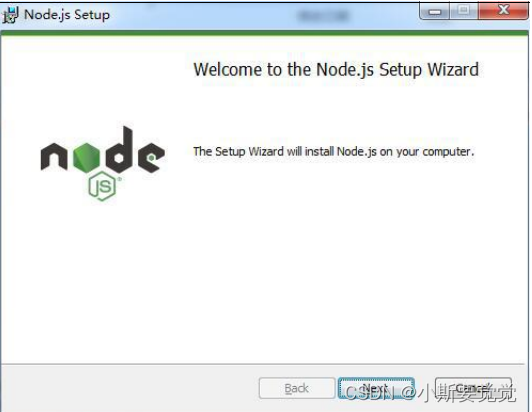Click the blurred text in the title bar
Image resolution: width=532 pixels, height=412 pixels.
(x=323, y=16)
